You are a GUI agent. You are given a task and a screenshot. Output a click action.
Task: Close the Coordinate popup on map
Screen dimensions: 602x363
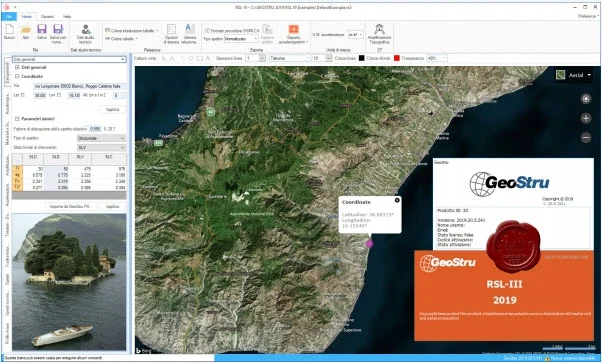click(x=397, y=200)
